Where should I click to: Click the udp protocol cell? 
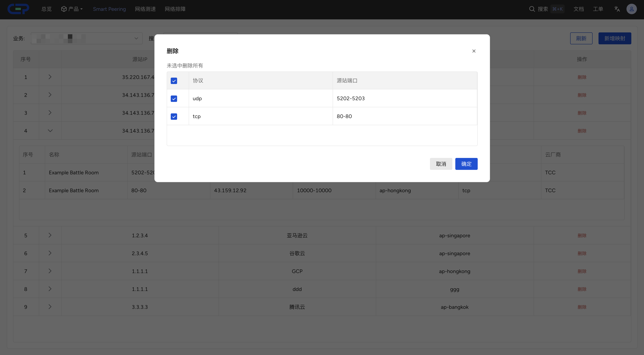pos(261,98)
